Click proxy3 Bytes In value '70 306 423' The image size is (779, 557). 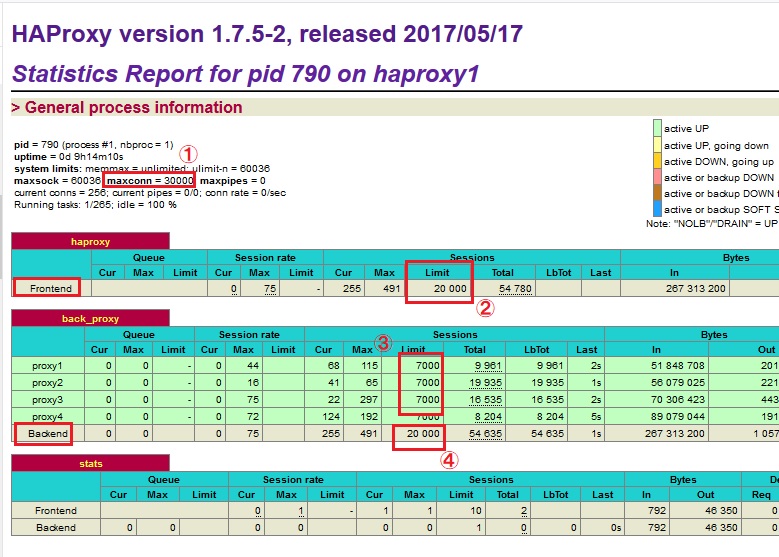[678, 399]
